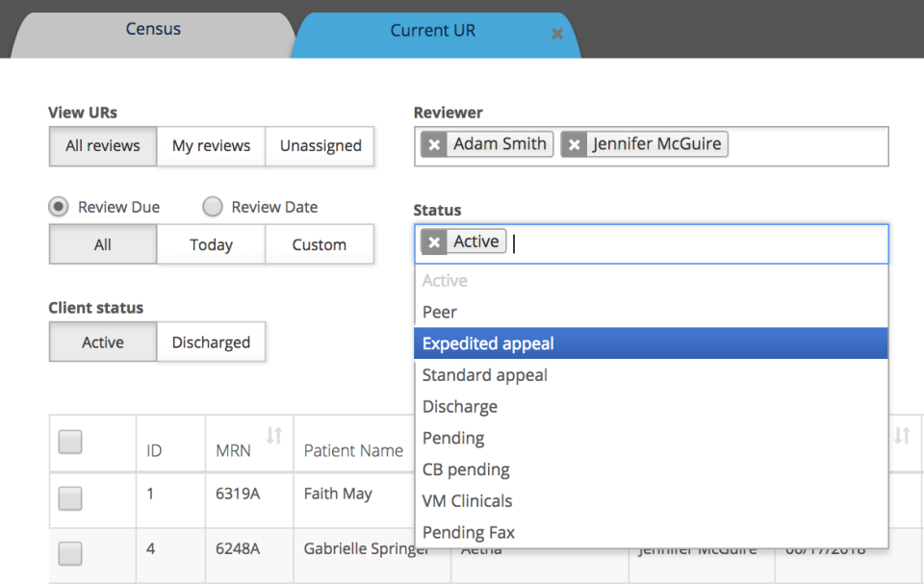Tick the checkbox for Faith May row

coord(70,498)
